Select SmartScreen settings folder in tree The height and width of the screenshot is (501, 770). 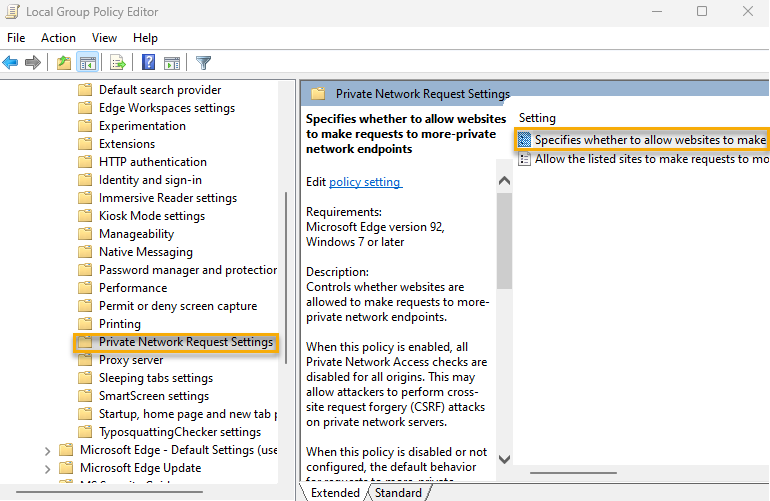(153, 396)
